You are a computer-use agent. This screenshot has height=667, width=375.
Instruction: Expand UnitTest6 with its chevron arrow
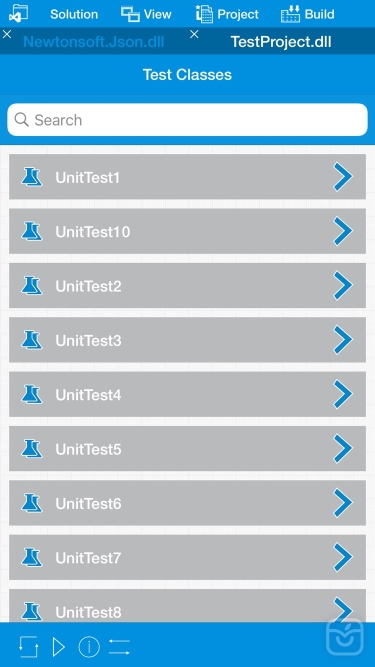[x=343, y=503]
